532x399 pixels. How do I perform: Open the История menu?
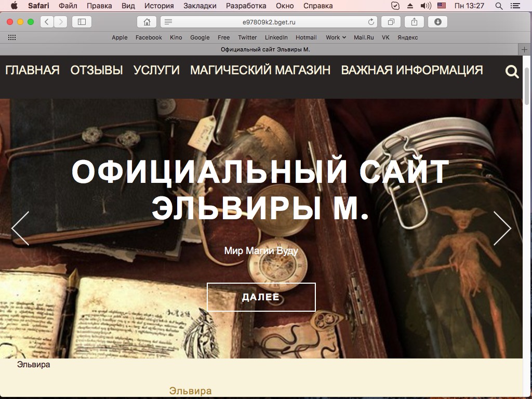(x=159, y=6)
